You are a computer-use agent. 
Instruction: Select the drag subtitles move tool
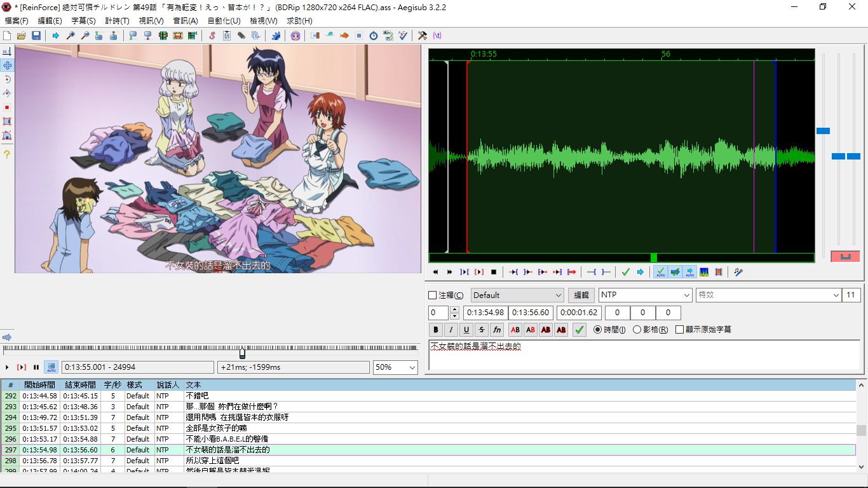click(x=7, y=65)
